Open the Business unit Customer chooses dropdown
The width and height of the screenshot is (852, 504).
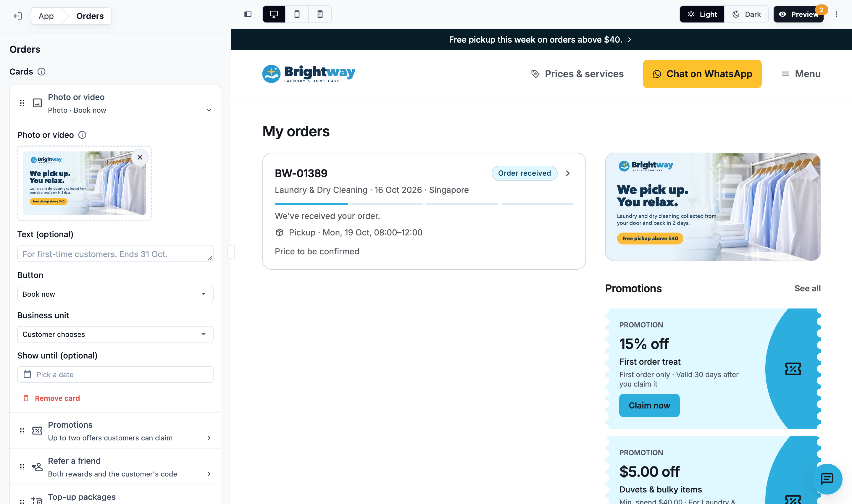click(115, 334)
